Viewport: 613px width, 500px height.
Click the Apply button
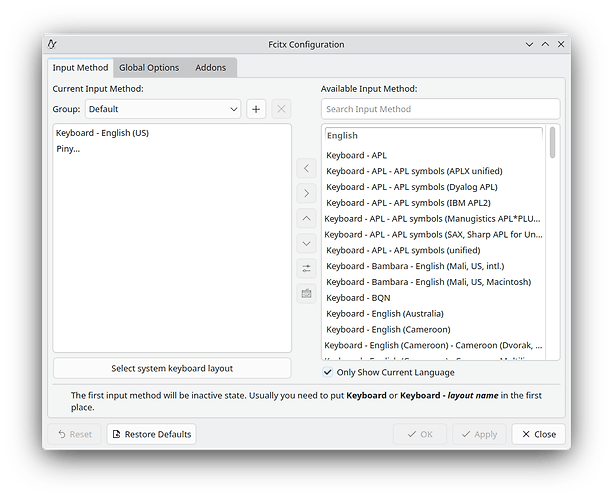pyautogui.click(x=479, y=434)
